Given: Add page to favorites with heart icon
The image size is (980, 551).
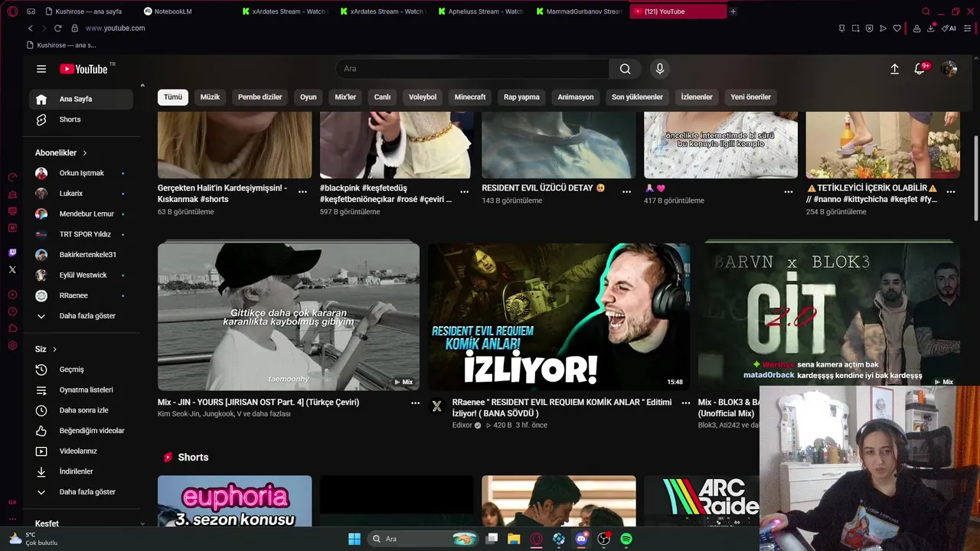Looking at the screenshot, I should tap(897, 28).
